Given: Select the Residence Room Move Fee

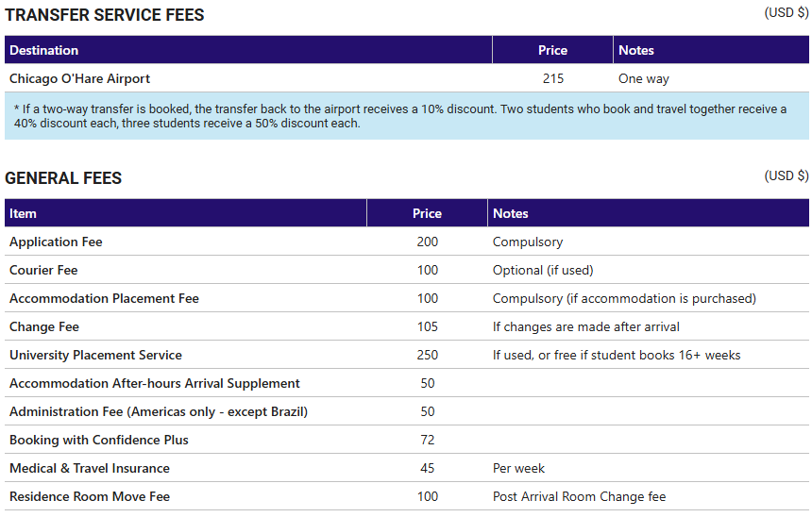Looking at the screenshot, I should [x=90, y=497].
